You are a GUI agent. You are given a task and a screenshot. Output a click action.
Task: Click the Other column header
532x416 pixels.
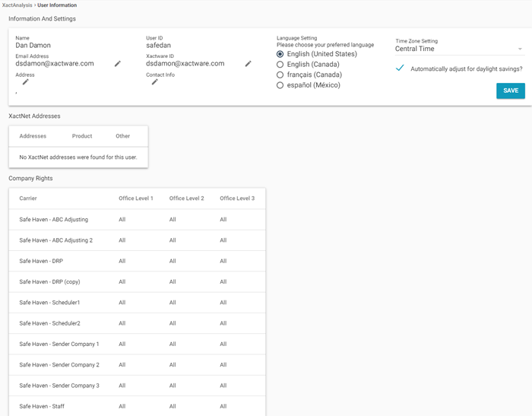pyautogui.click(x=123, y=136)
